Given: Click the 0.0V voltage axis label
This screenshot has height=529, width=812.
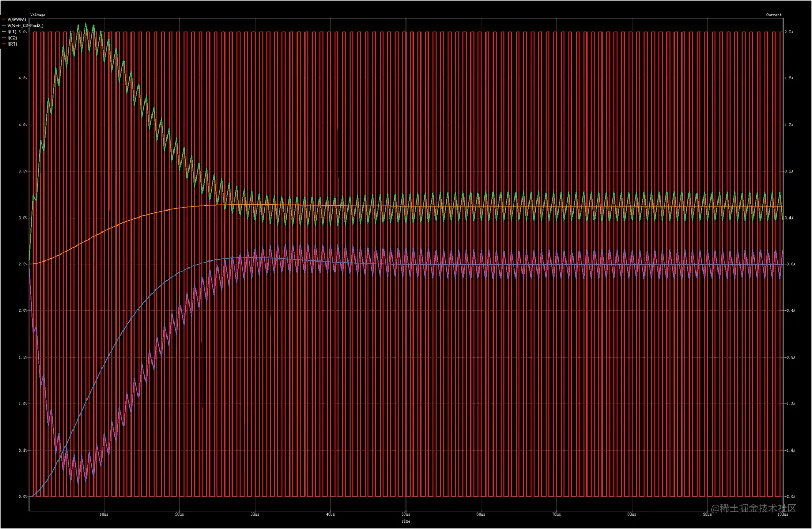Looking at the screenshot, I should 23,497.
